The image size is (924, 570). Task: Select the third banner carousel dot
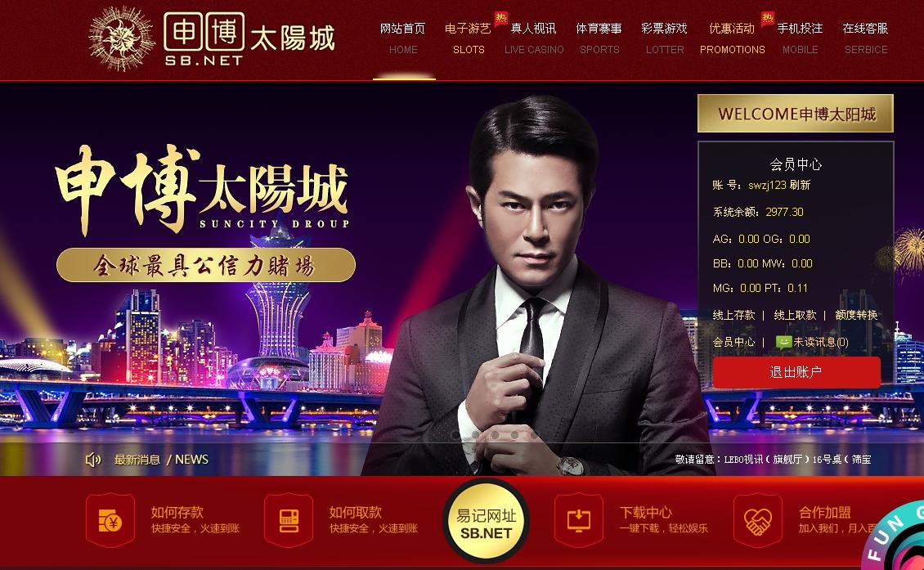(x=495, y=435)
